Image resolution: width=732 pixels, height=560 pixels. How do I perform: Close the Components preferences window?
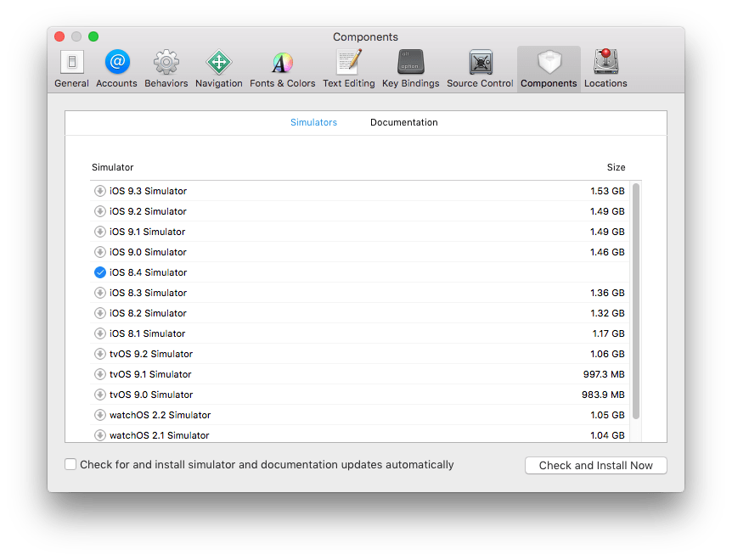(59, 36)
